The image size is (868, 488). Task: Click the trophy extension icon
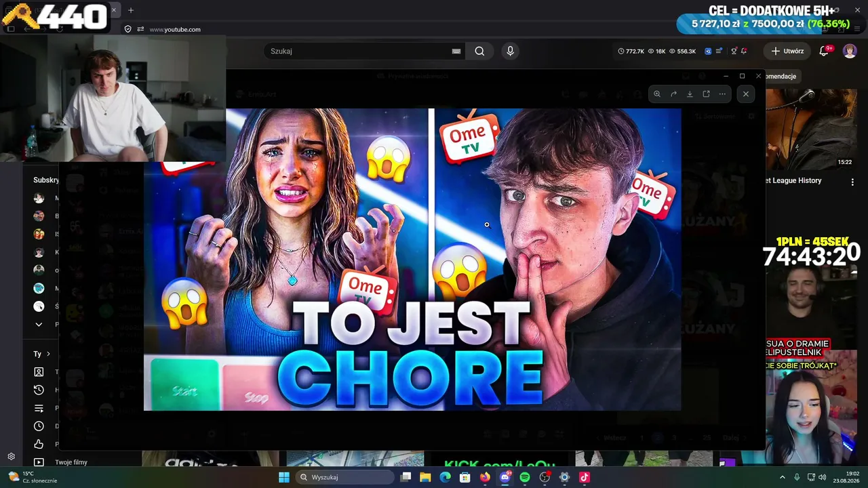[734, 51]
